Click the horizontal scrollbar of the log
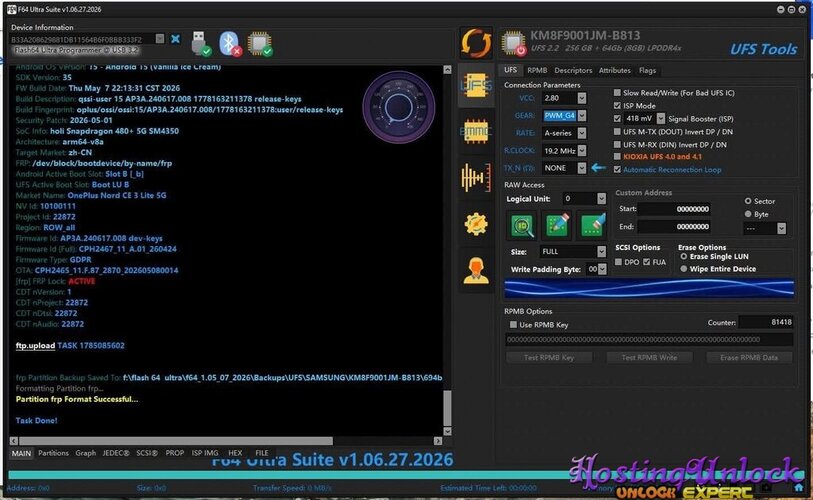The width and height of the screenshot is (813, 500). point(176,441)
